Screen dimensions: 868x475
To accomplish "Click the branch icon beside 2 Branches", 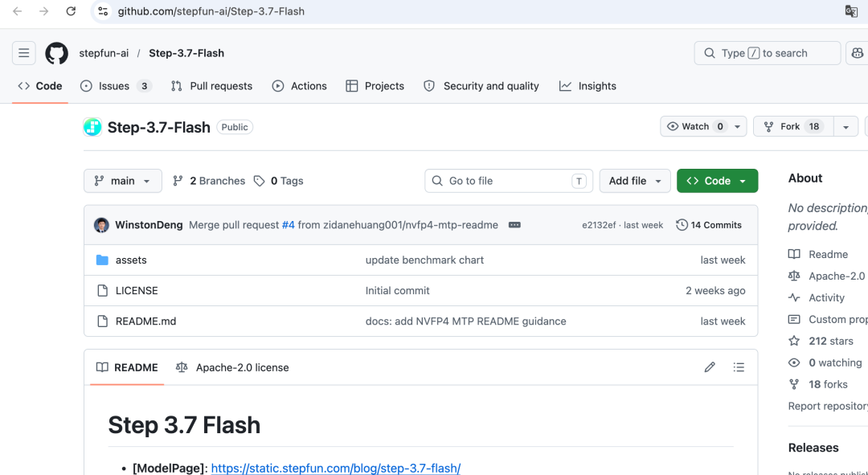I will [x=178, y=181].
